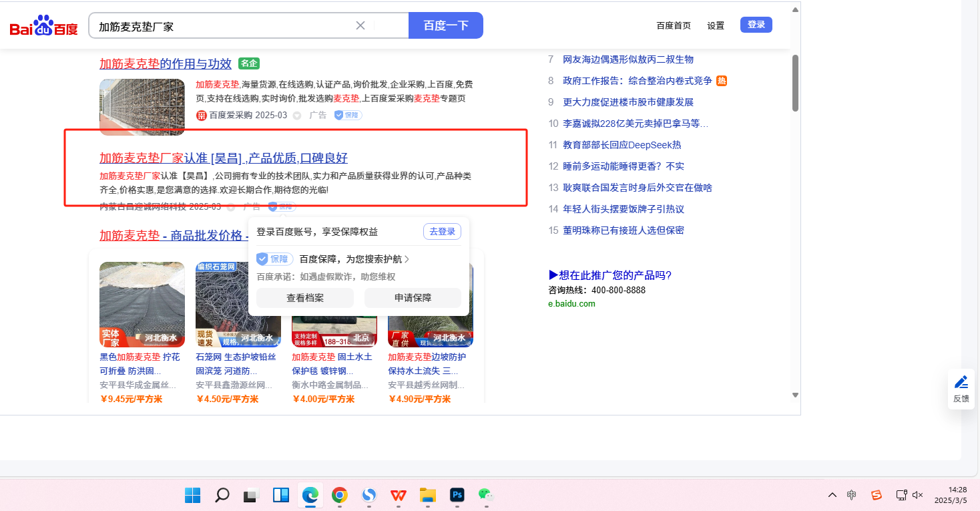Open Photoshop from the taskbar
980x511 pixels.
457,495
